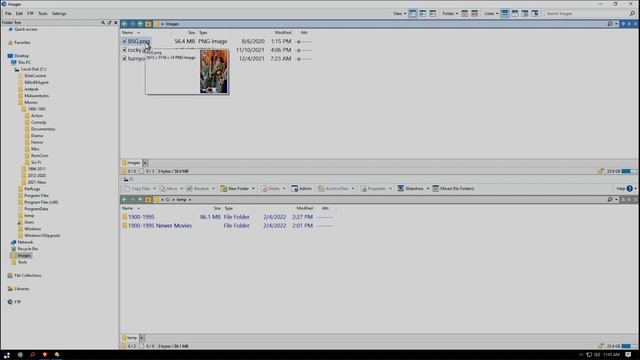This screenshot has height=360, width=640.
Task: Open the Copy Files dropdown arrow
Action: coord(154,189)
